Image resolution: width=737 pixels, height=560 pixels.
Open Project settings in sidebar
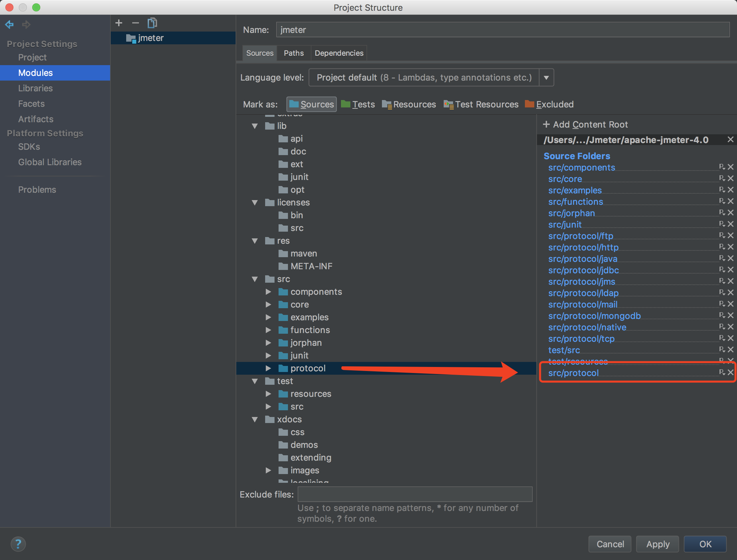[32, 57]
